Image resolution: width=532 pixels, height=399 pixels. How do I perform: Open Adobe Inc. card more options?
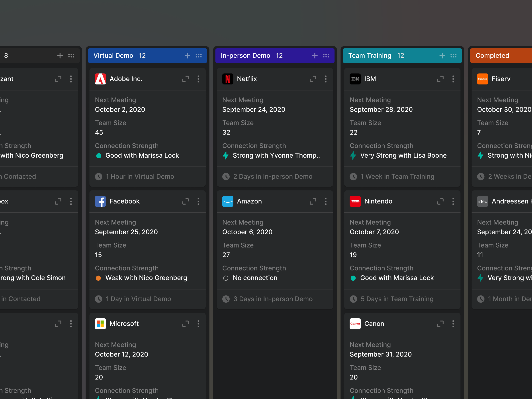pyautogui.click(x=198, y=79)
